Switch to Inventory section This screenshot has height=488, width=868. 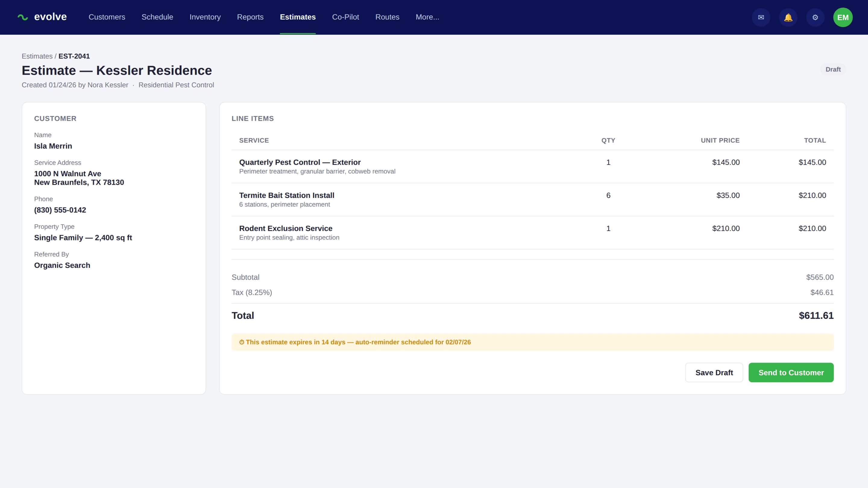point(205,17)
